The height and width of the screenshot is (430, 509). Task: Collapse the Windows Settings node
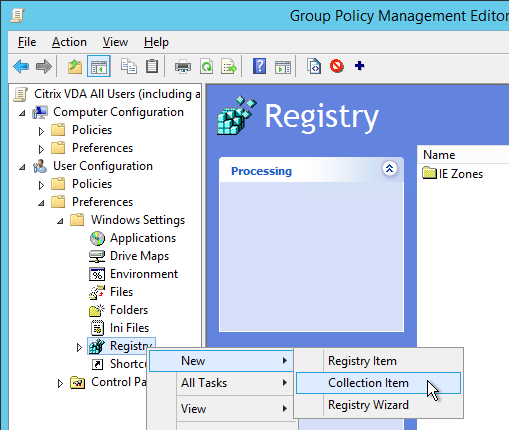(x=60, y=221)
